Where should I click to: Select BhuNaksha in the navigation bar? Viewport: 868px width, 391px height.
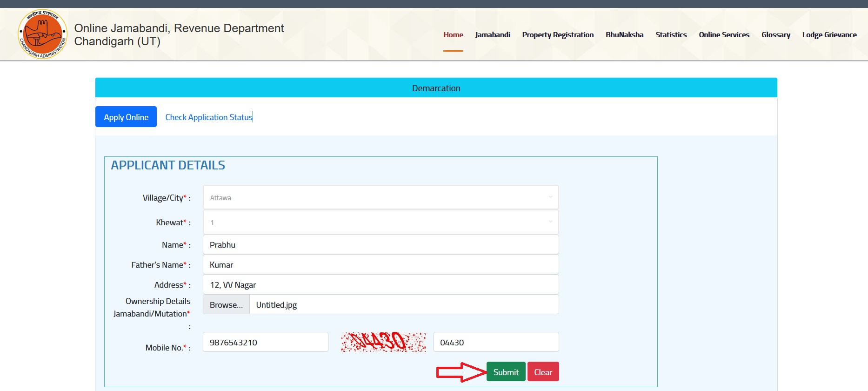click(x=624, y=35)
